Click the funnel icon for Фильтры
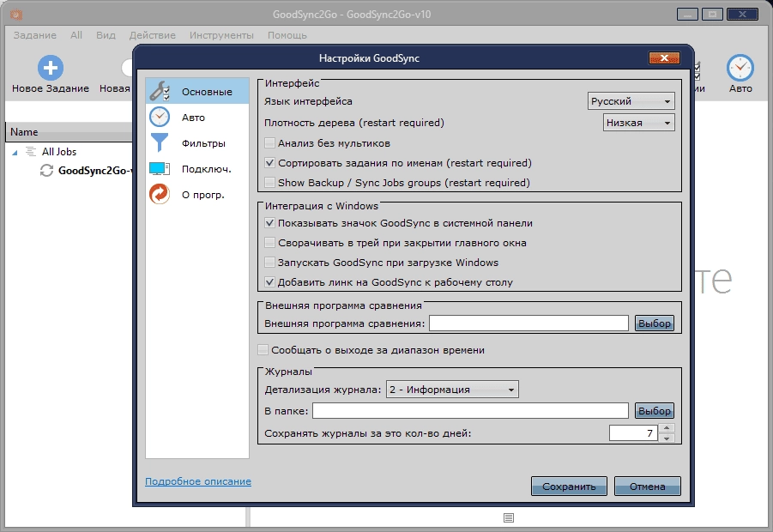Image resolution: width=773 pixels, height=532 pixels. pos(160,143)
